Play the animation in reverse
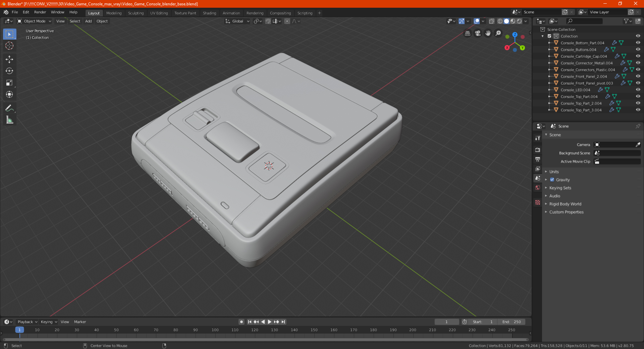Image resolution: width=644 pixels, height=349 pixels. point(263,322)
